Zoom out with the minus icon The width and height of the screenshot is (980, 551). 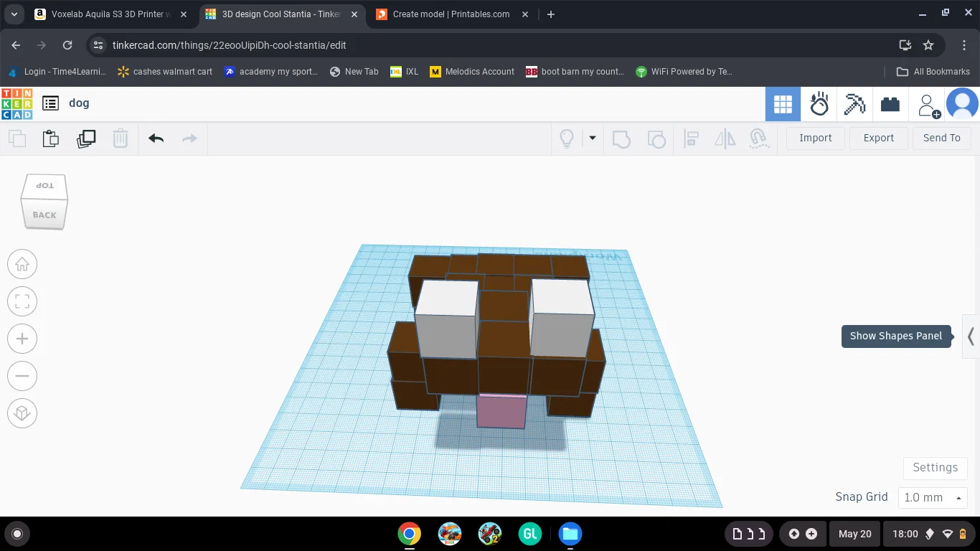22,376
